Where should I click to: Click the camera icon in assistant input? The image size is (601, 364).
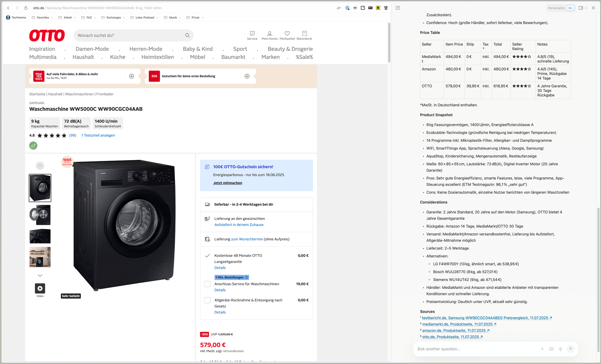tap(551, 349)
